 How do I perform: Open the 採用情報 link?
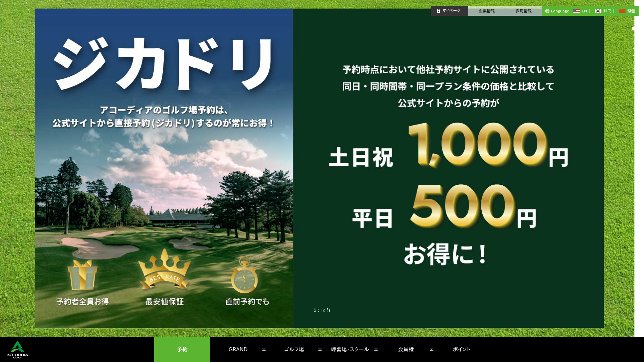[524, 11]
